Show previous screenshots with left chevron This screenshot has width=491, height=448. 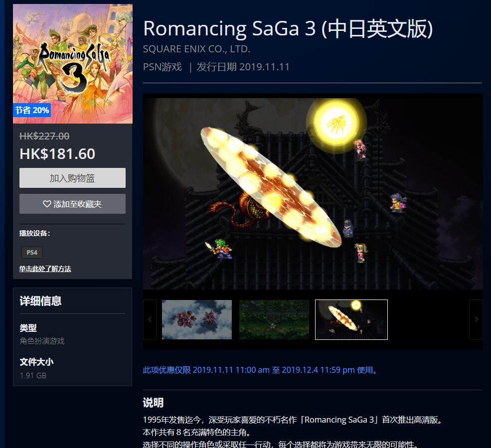pyautogui.click(x=150, y=319)
